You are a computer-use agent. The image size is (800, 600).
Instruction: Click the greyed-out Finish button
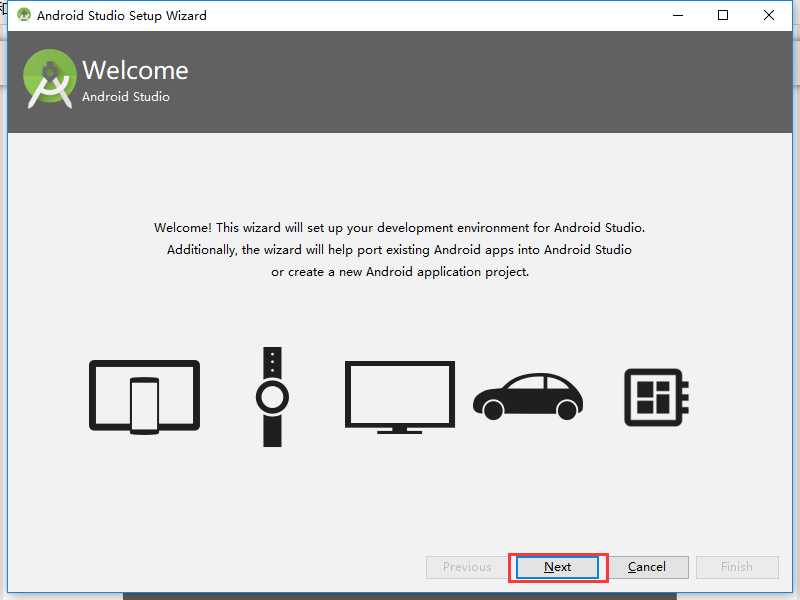pyautogui.click(x=737, y=567)
